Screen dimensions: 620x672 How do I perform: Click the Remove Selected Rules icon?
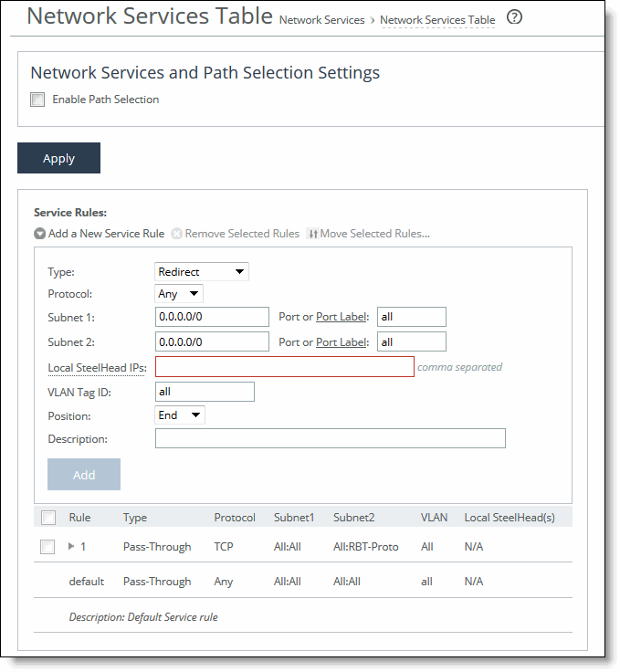[177, 234]
